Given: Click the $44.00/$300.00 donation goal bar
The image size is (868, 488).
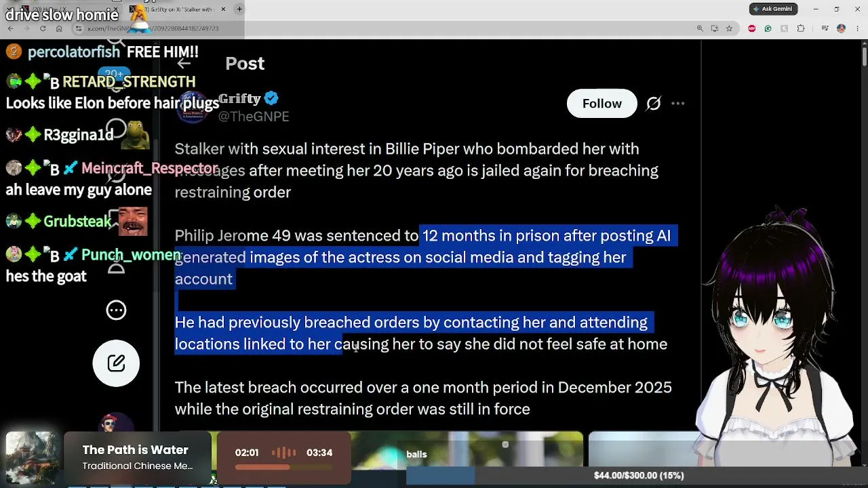Looking at the screenshot, I should 639,476.
